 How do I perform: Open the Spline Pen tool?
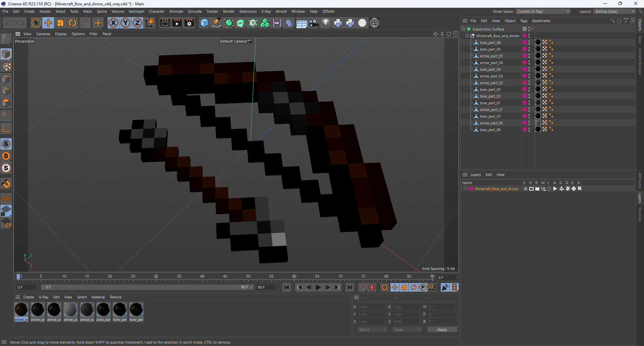pos(217,23)
